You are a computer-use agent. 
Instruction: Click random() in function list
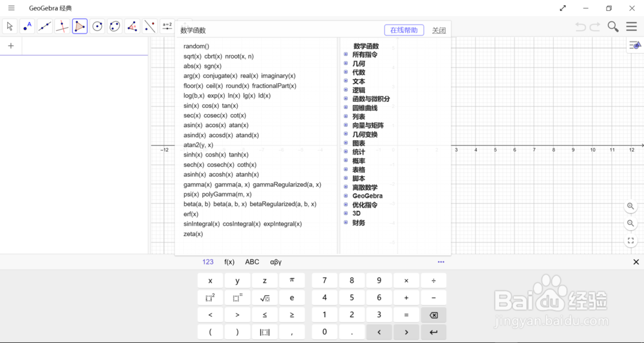point(196,46)
